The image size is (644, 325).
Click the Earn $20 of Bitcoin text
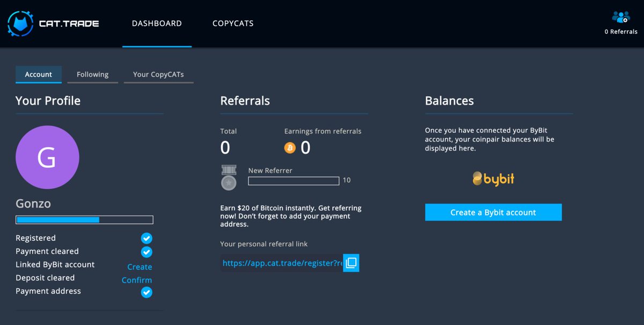point(291,216)
